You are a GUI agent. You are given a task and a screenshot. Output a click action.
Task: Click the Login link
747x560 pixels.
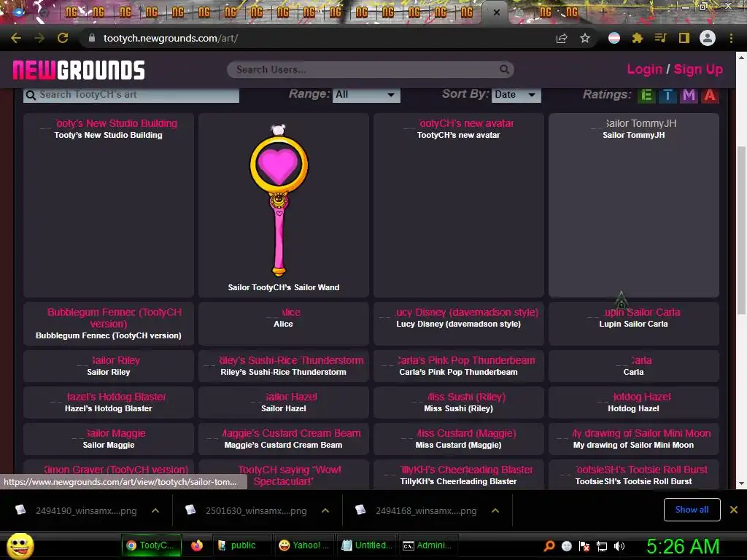point(645,69)
